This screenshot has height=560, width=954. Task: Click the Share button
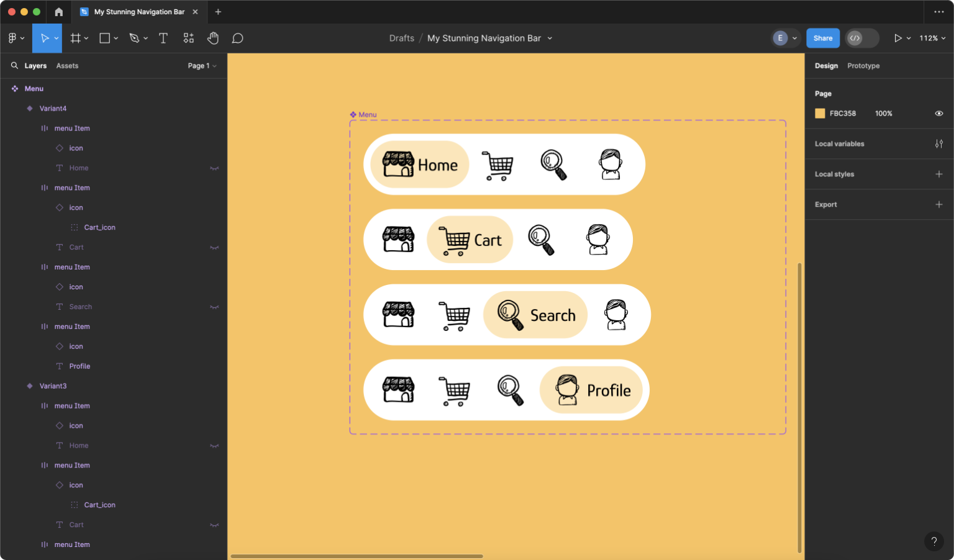pyautogui.click(x=822, y=38)
